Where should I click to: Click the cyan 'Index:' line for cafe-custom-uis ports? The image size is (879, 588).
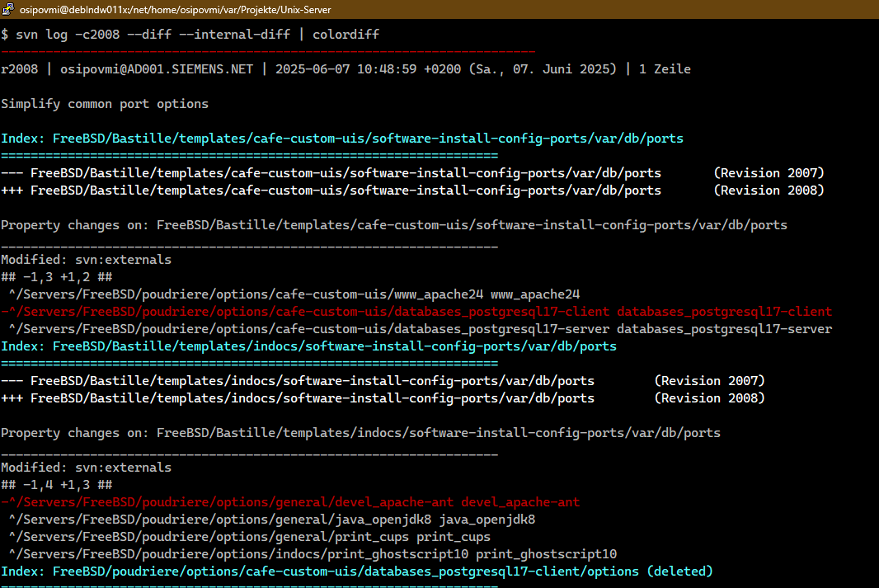coord(342,139)
